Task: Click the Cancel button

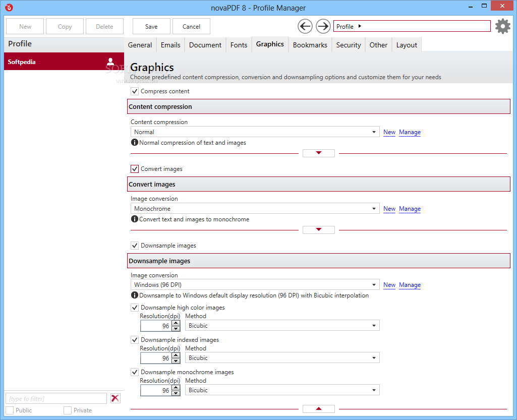Action: coord(191,26)
